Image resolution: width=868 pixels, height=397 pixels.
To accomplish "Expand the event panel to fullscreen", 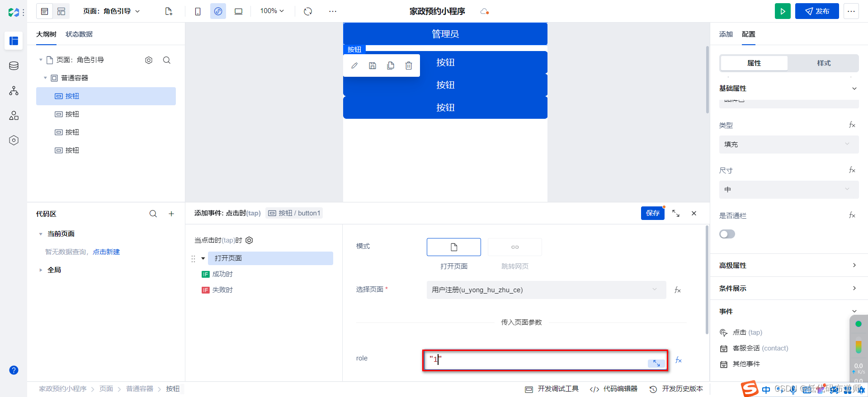I will pyautogui.click(x=676, y=213).
